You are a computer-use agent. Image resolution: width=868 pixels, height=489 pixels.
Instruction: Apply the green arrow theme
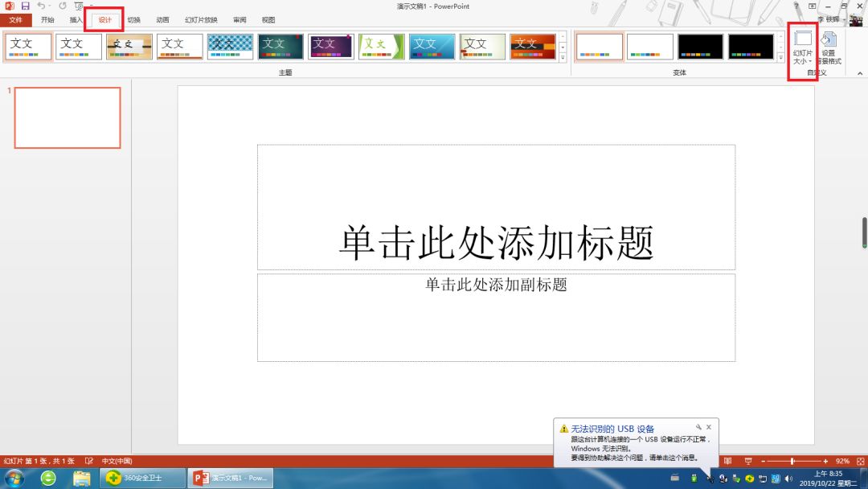click(x=382, y=47)
